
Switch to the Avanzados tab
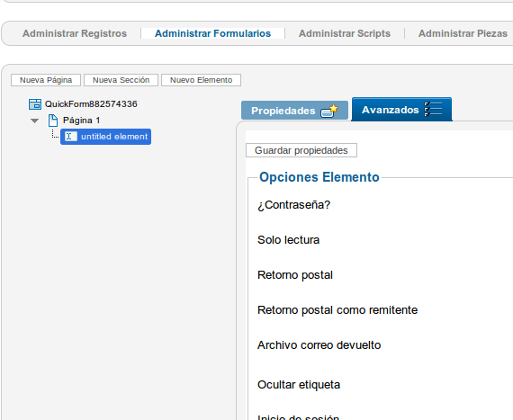coord(401,110)
